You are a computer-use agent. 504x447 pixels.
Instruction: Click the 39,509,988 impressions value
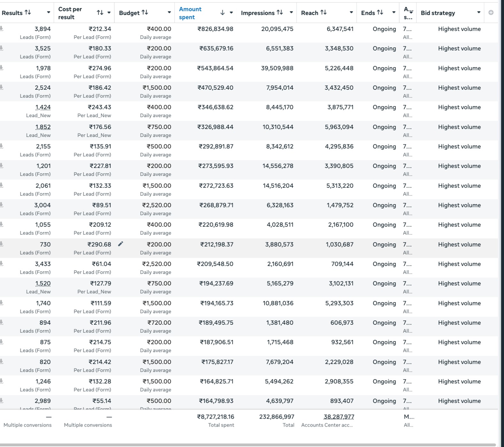277,68
